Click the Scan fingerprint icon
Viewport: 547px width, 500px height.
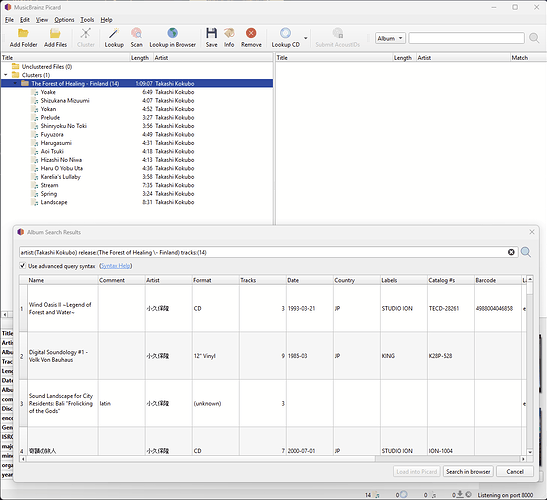136,33
